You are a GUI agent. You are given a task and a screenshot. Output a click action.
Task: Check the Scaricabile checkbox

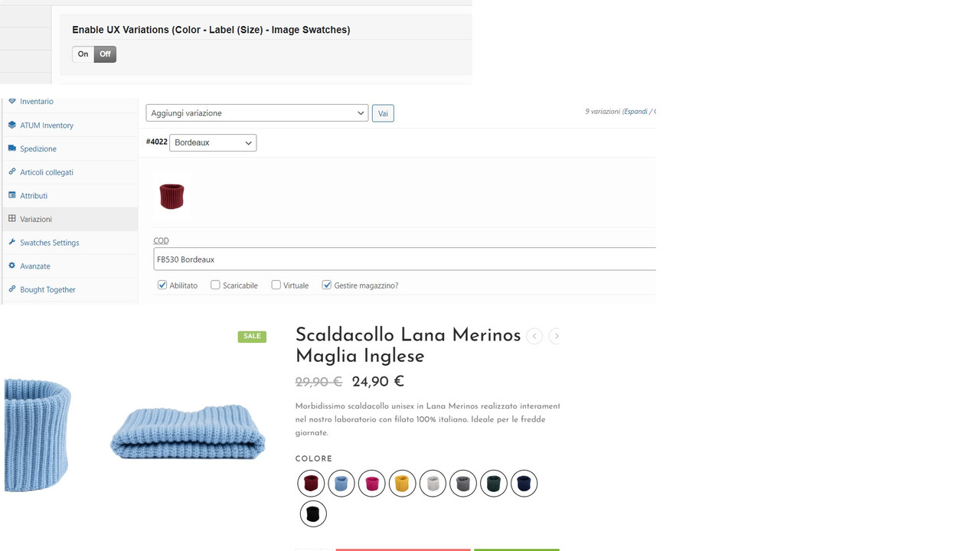click(x=215, y=285)
